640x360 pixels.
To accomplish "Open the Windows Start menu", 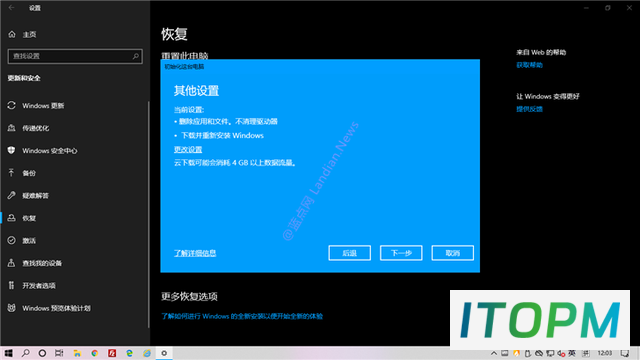I will pos(8,353).
